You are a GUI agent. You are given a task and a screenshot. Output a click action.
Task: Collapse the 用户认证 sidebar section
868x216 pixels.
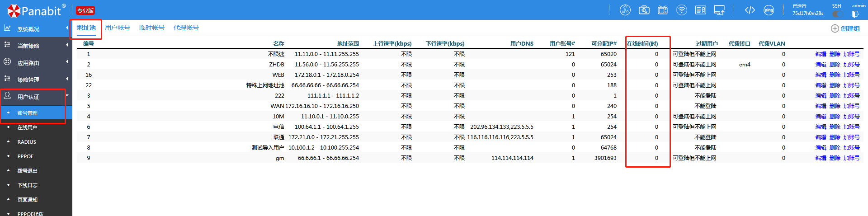tap(28, 97)
